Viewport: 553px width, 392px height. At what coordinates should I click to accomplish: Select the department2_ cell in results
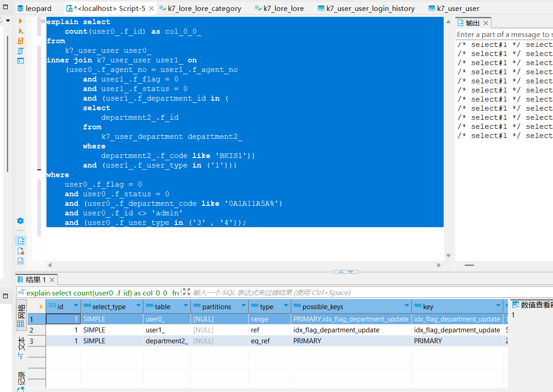point(167,341)
